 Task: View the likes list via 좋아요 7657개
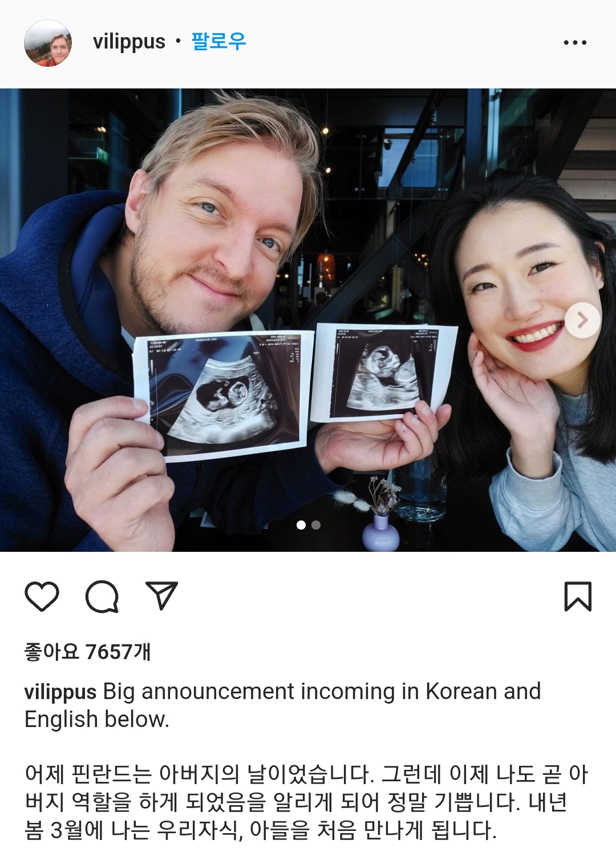87,652
